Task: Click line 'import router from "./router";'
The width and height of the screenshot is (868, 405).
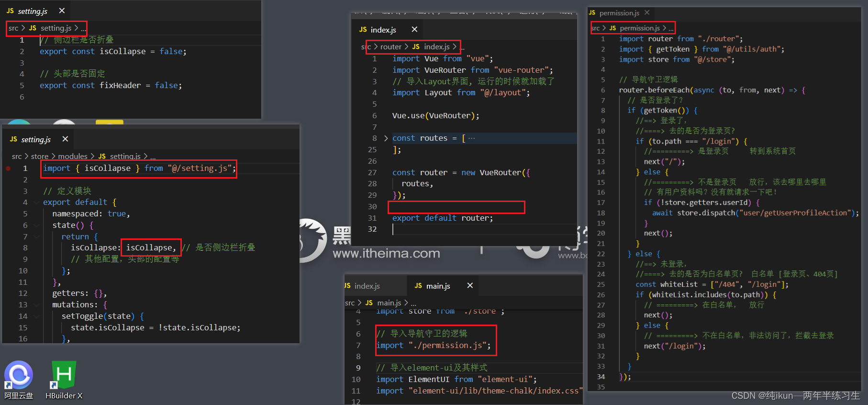Action: point(681,39)
